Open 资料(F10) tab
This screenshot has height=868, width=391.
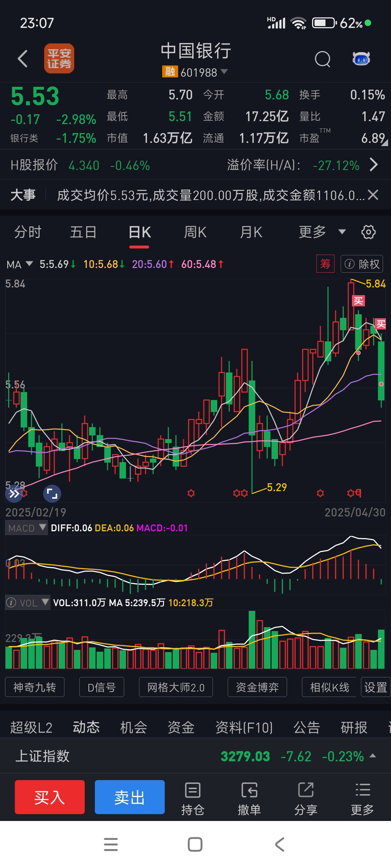point(244,727)
